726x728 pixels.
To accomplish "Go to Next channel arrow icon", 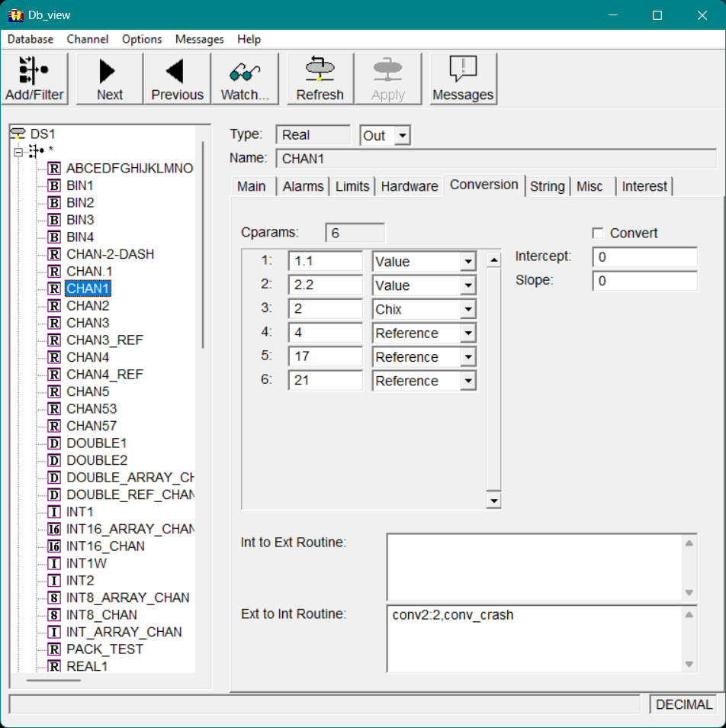I will 109,71.
